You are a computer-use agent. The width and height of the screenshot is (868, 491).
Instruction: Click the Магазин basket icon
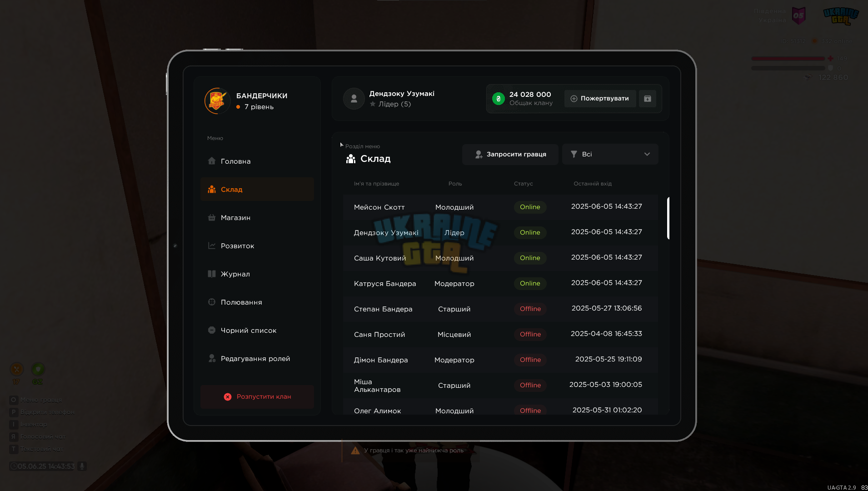212,217
